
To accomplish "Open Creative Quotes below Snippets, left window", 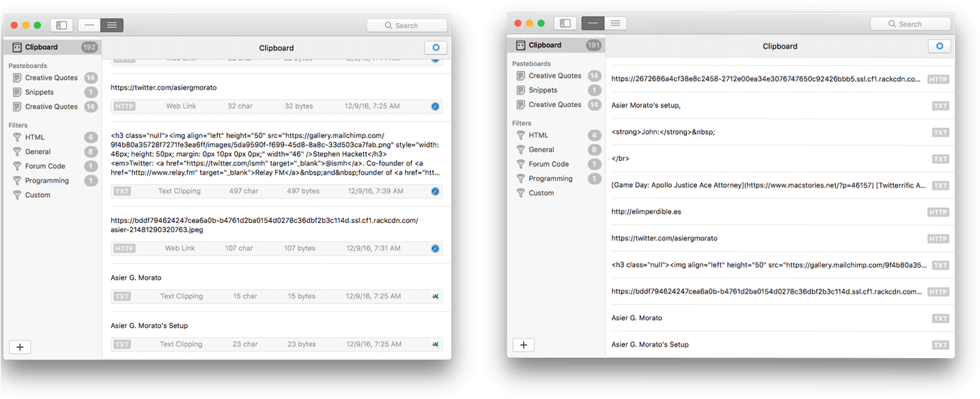I will 52,106.
